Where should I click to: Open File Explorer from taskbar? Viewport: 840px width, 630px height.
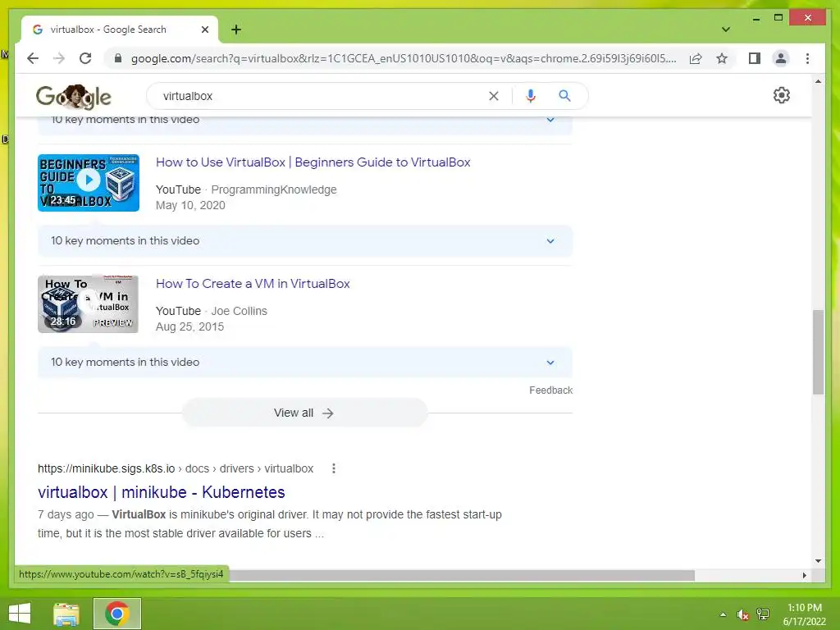click(66, 614)
